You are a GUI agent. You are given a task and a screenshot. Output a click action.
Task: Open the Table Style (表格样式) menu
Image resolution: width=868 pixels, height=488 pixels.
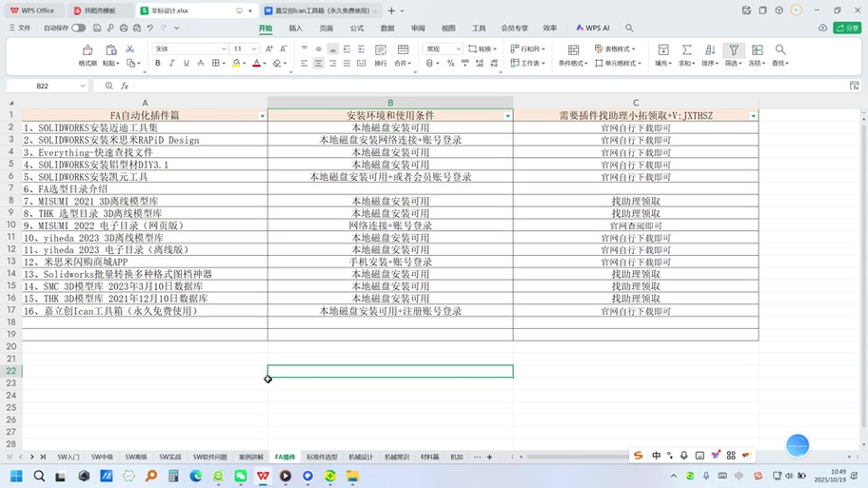(x=615, y=49)
